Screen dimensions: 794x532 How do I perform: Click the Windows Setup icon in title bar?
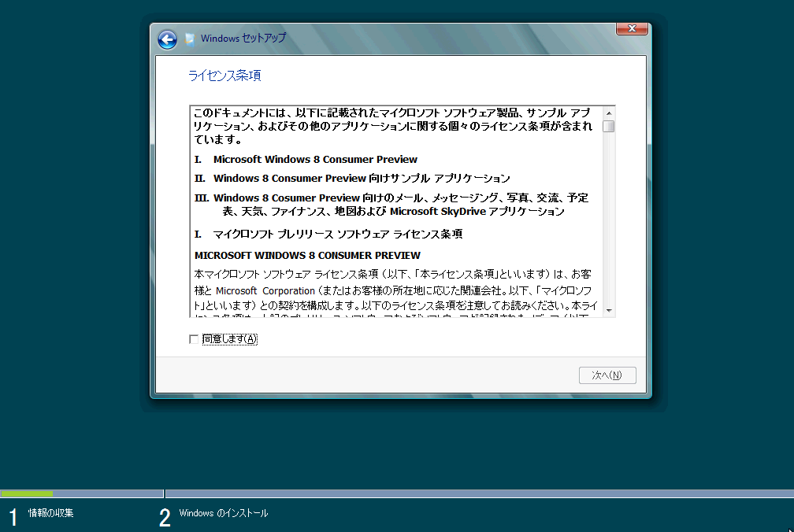(190, 39)
